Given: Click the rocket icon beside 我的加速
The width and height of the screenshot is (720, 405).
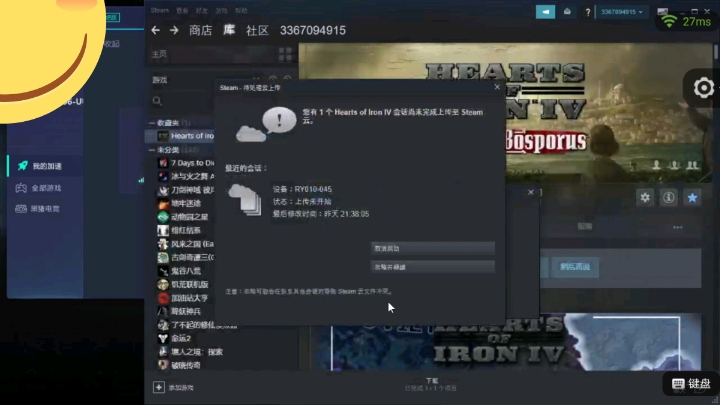Looking at the screenshot, I should 22,166.
